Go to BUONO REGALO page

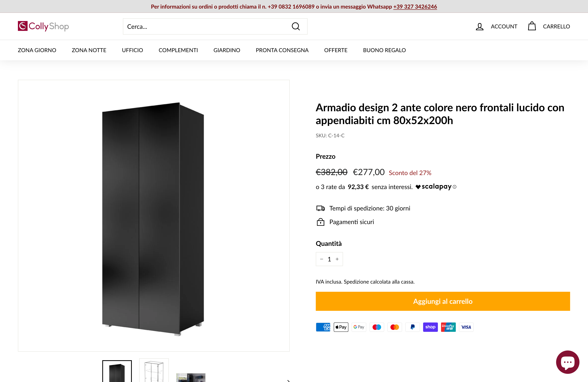[x=384, y=50]
